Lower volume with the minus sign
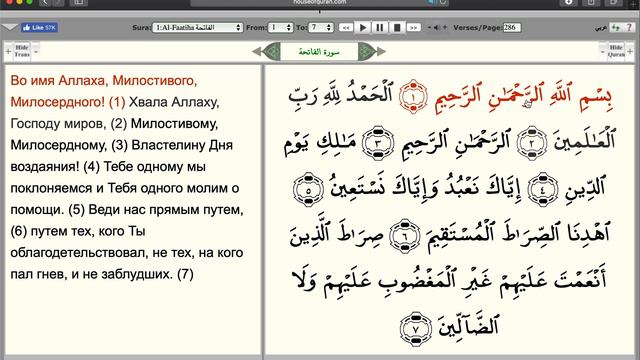Screen dimensions: 640x360 coord(429,27)
